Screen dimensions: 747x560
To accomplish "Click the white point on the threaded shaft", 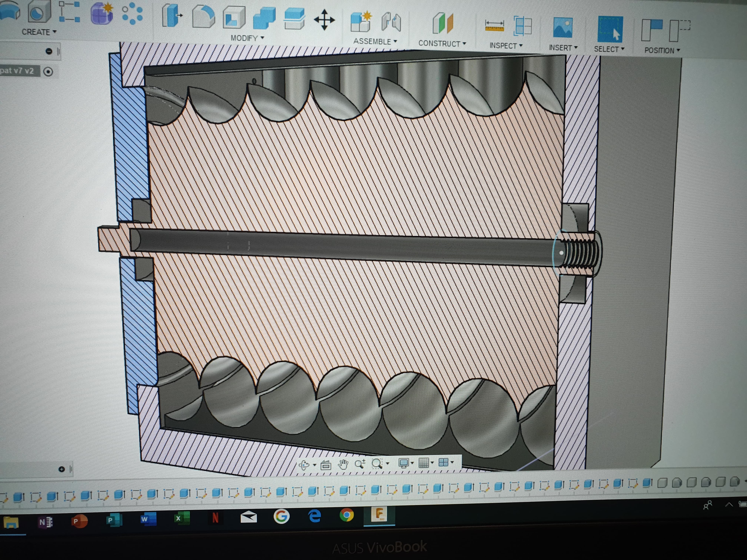I will coord(561,252).
